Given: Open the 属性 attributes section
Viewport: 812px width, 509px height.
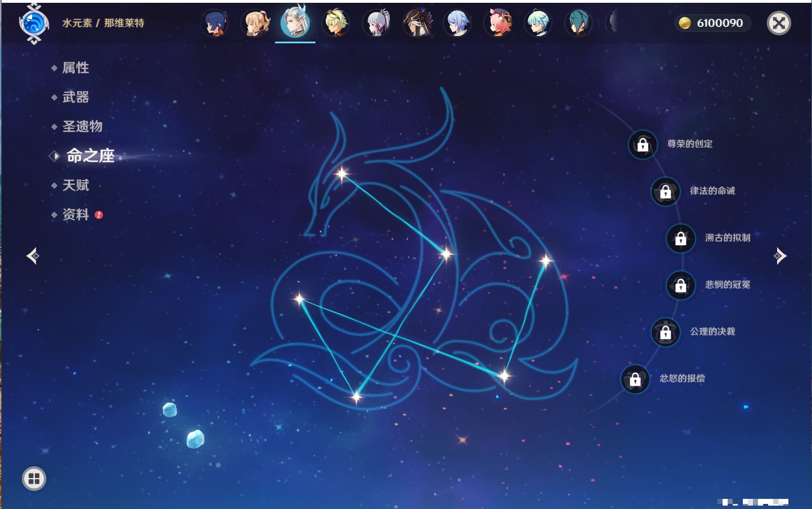Looking at the screenshot, I should (75, 68).
